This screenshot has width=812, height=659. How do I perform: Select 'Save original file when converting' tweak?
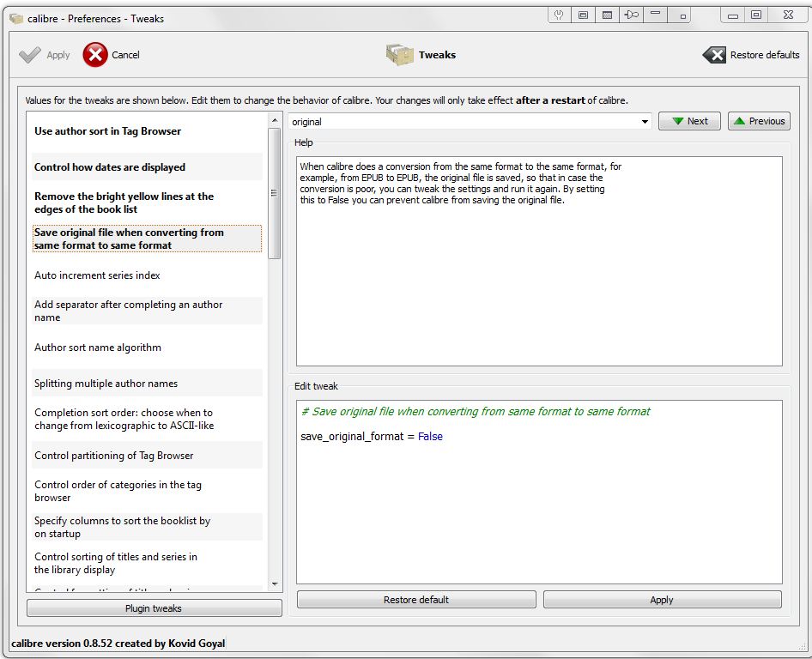[x=147, y=239]
